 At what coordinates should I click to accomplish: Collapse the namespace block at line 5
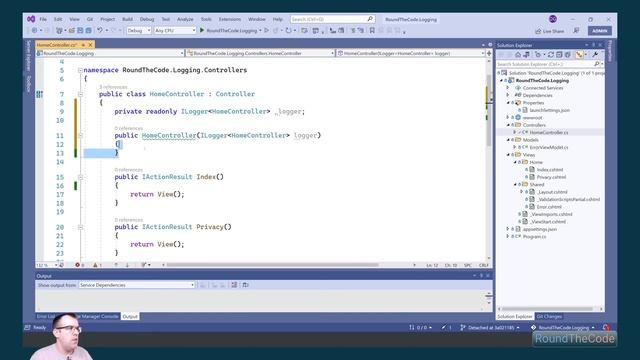coord(80,70)
